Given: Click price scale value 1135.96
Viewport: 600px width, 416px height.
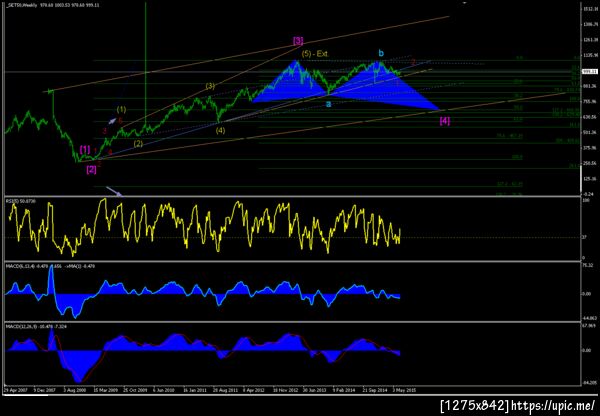Looking at the screenshot, I should pyautogui.click(x=588, y=55).
